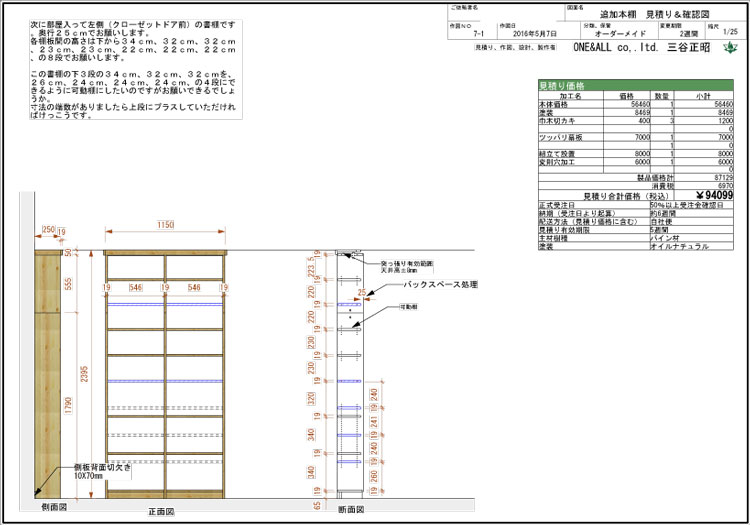Click 'ONE&ALL co,.ltd. 三谷正昭' company name

point(641,47)
